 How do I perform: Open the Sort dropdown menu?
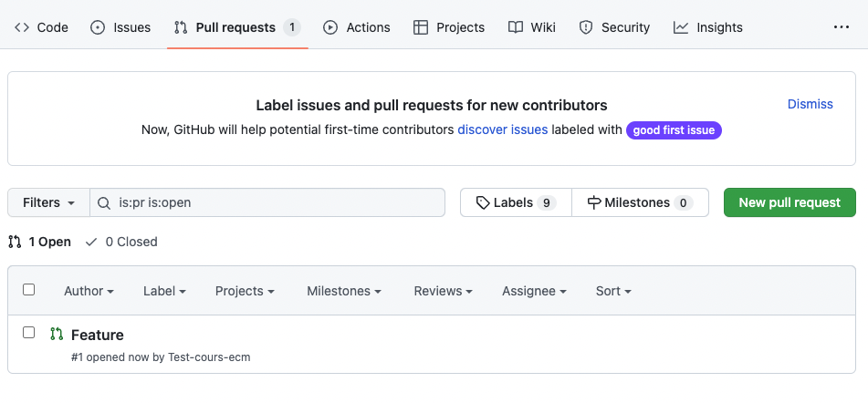coord(613,291)
